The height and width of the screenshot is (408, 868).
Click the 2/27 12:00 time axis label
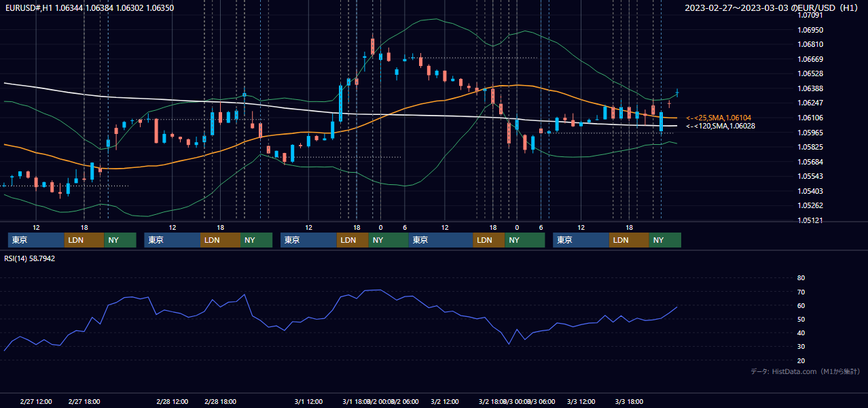click(36, 401)
